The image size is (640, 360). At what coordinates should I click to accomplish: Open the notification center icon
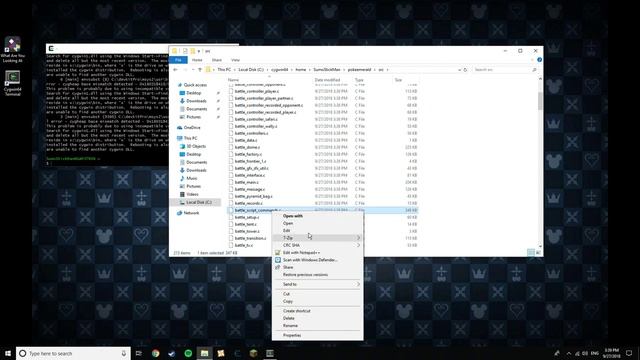point(629,353)
